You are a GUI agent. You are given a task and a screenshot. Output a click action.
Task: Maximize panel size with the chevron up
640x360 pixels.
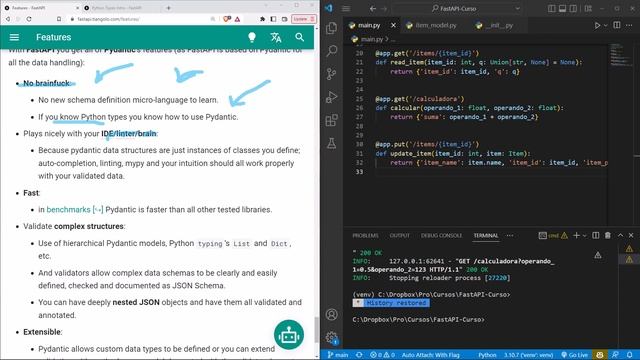(x=620, y=236)
